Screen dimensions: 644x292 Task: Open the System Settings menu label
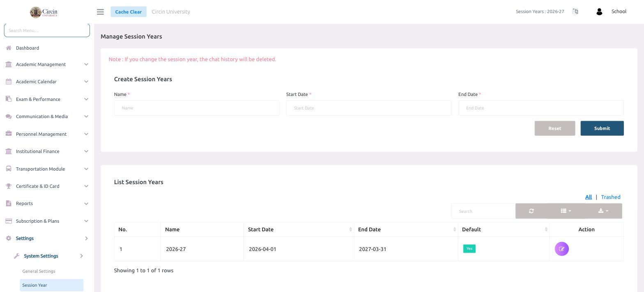41,256
